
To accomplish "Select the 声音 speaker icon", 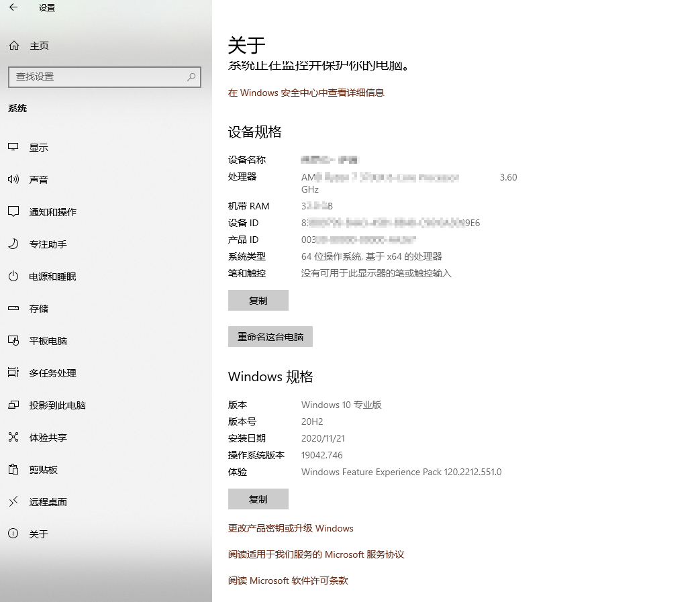I will click(x=13, y=179).
